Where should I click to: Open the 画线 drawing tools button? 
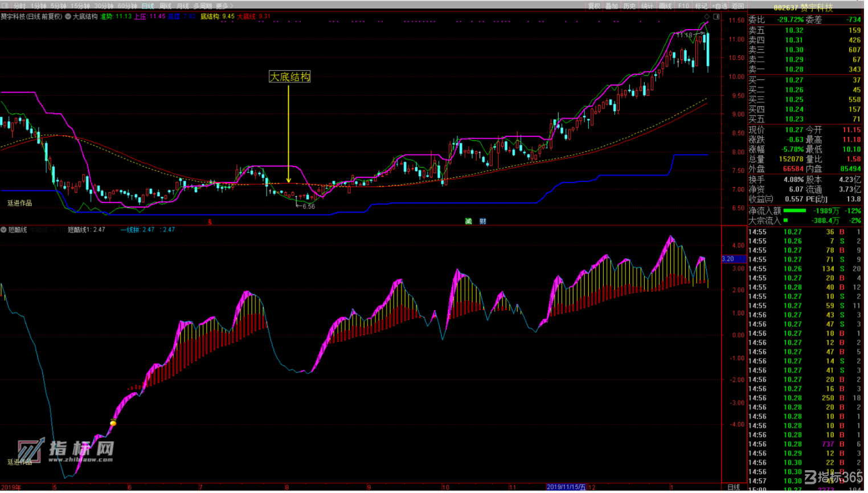click(x=665, y=6)
